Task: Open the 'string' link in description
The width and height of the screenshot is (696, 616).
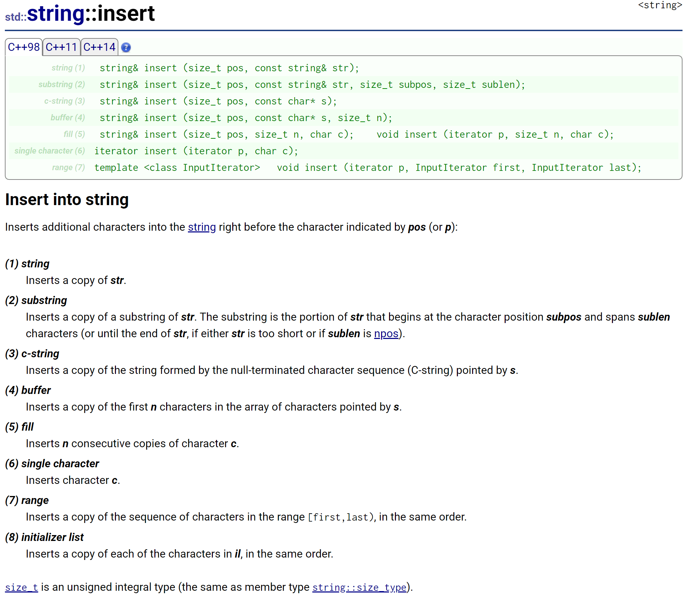Action: tap(202, 227)
